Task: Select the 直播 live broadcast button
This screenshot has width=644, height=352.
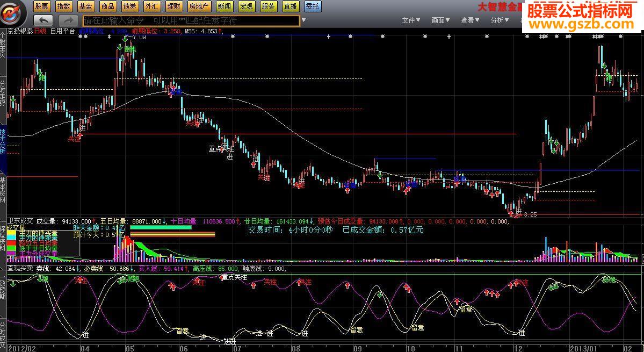Action: (291, 6)
